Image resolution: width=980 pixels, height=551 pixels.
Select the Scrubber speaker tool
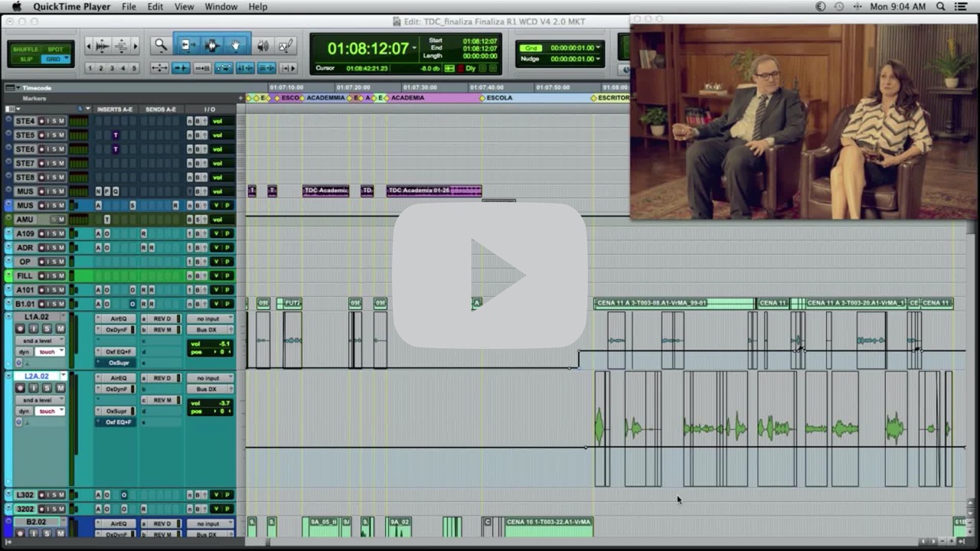pyautogui.click(x=263, y=46)
